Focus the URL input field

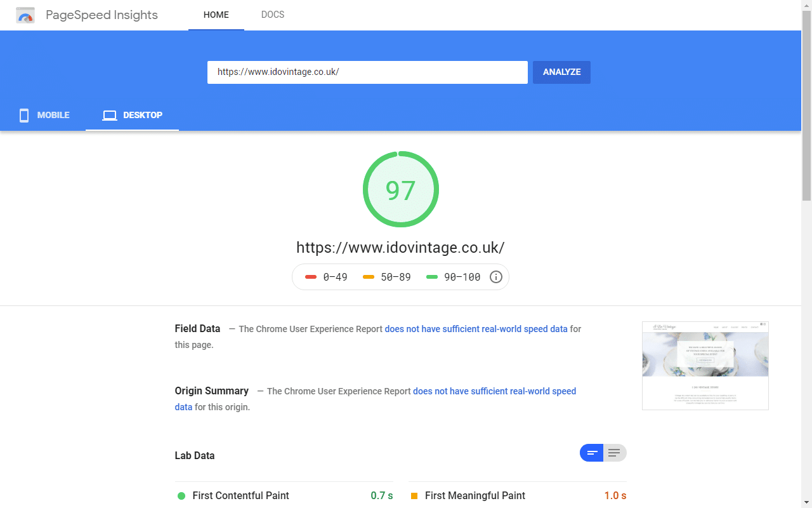[367, 72]
